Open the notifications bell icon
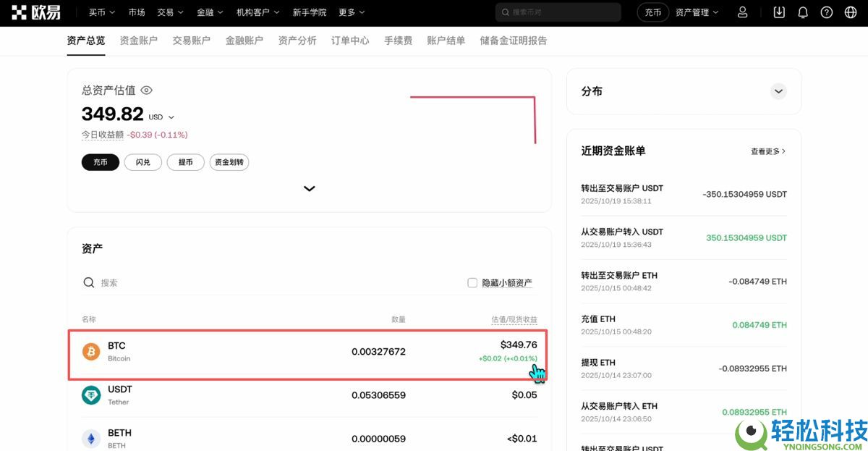This screenshot has width=868, height=451. pyautogui.click(x=803, y=12)
